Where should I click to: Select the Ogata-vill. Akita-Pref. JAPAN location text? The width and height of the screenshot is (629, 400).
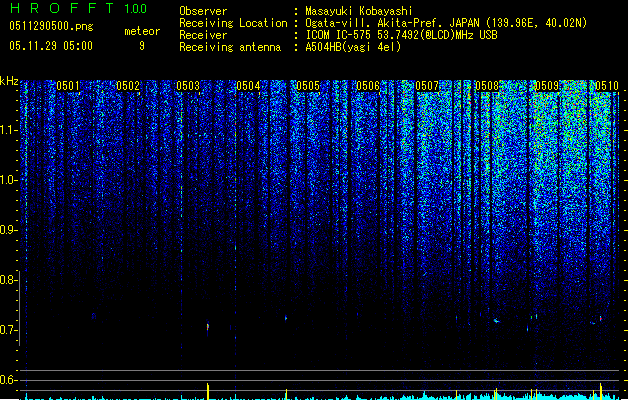(446, 23)
